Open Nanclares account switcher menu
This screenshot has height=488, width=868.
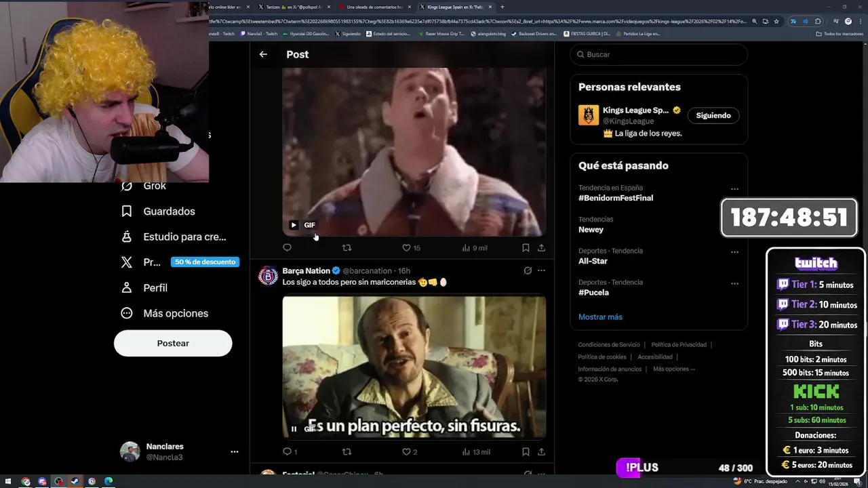tap(234, 451)
